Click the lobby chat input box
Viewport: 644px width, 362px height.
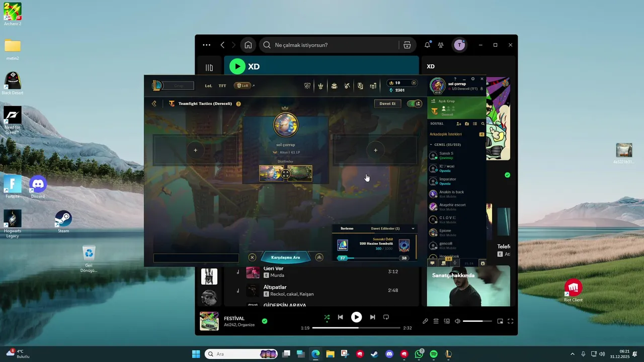[196, 258]
